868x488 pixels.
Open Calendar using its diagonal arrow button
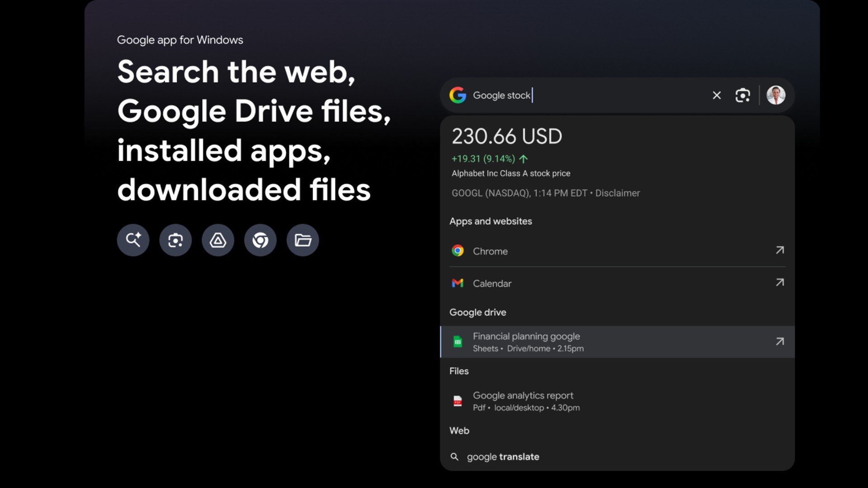coord(780,282)
